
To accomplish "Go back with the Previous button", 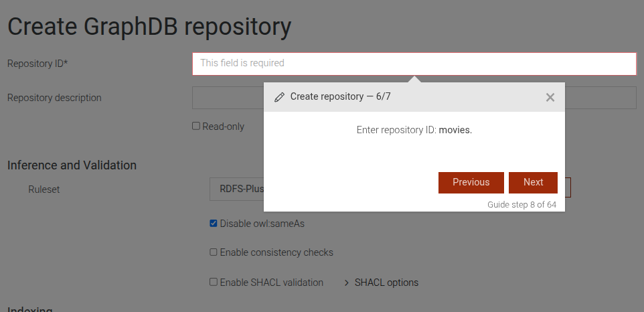I will coord(471,182).
